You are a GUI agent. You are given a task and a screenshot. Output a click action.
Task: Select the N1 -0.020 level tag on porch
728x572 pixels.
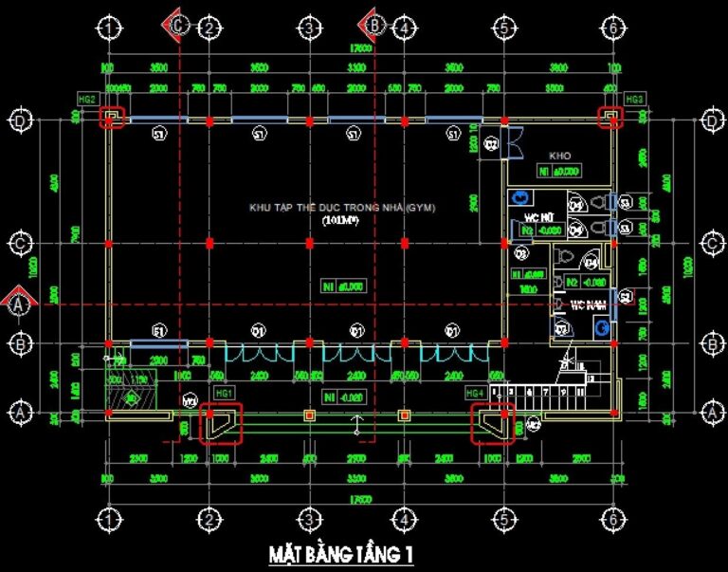coord(344,395)
